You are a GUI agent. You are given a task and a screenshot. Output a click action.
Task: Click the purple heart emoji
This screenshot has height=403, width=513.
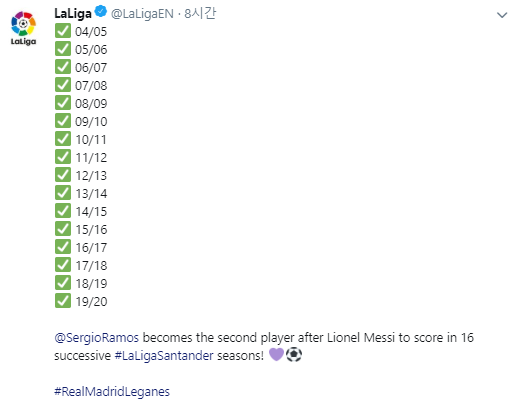click(276, 354)
